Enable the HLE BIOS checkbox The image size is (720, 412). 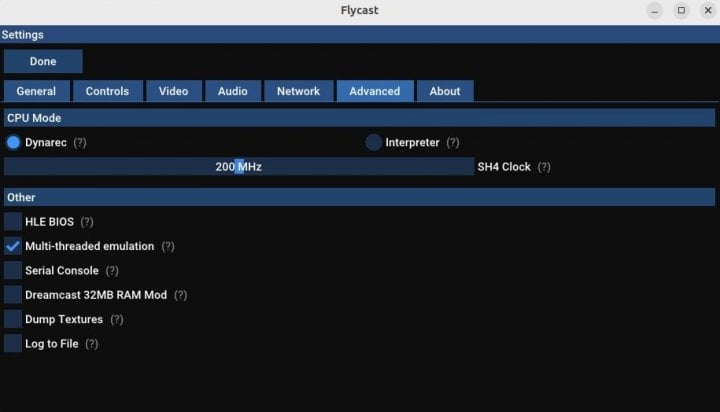[13, 221]
